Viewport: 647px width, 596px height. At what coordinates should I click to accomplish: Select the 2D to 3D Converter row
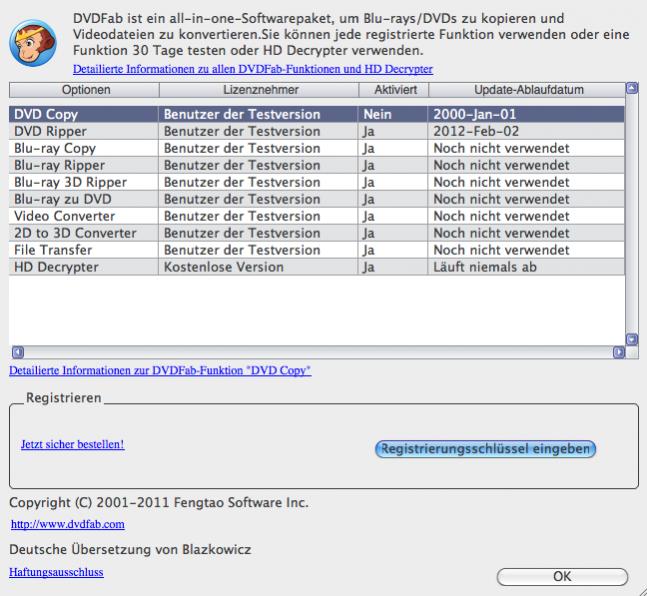(317, 233)
